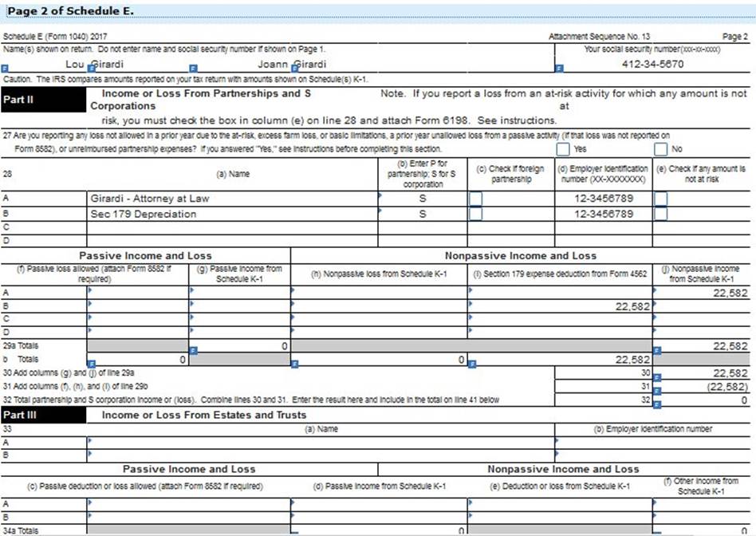Screen dimensions: 756x536
Task: Click the line 32 total amount field
Action: [x=702, y=400]
